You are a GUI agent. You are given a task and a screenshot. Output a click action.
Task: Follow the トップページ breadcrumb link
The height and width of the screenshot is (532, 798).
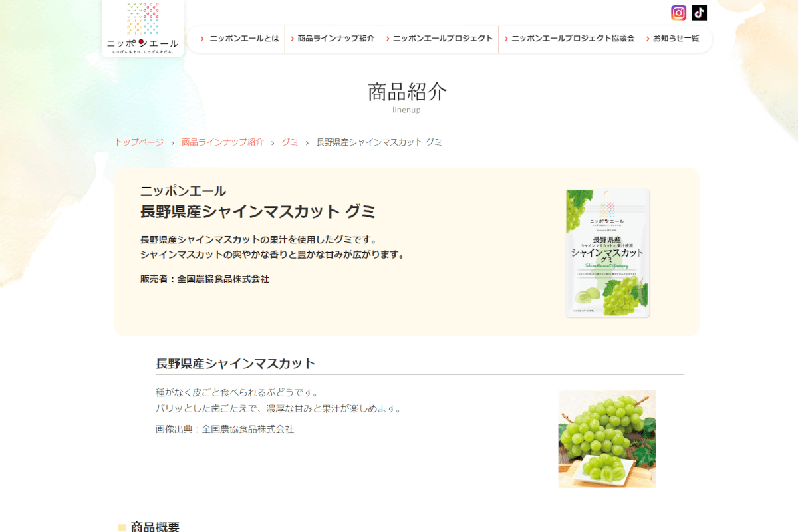pyautogui.click(x=139, y=142)
